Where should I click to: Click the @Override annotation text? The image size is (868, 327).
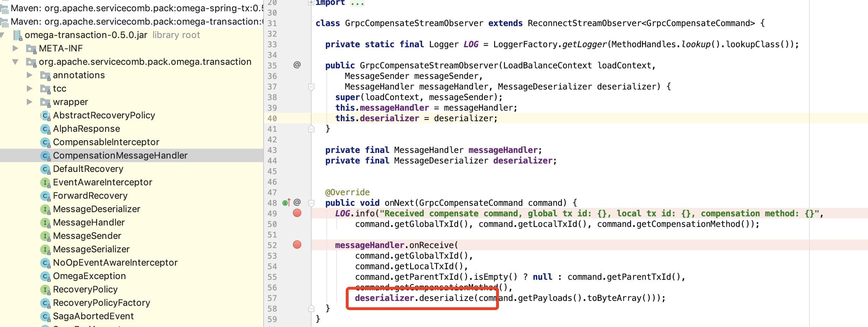(x=347, y=192)
